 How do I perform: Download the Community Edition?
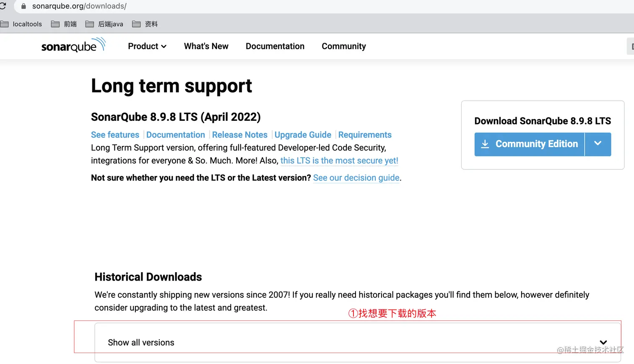pos(530,144)
